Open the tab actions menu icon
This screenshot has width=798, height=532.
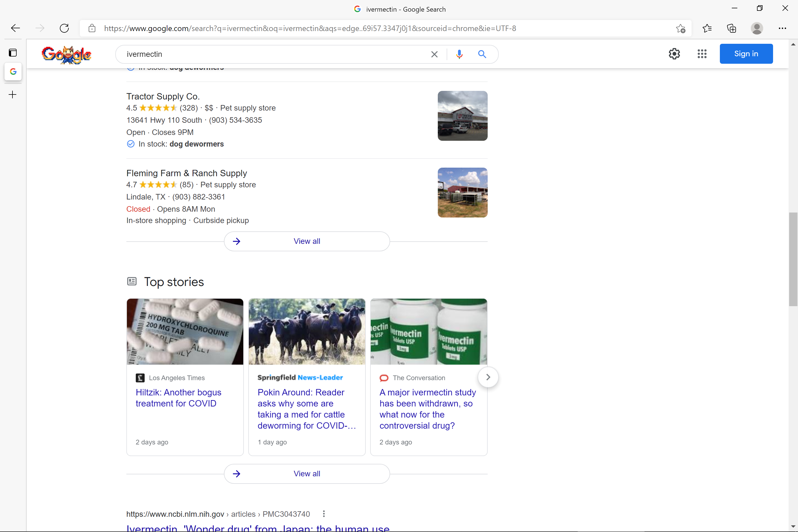point(13,53)
